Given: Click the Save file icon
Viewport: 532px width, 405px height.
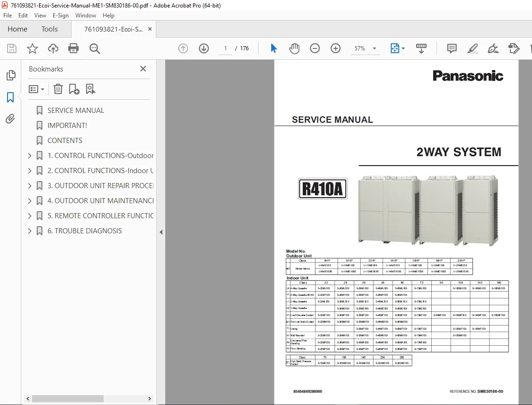Looking at the screenshot, I should [12, 48].
